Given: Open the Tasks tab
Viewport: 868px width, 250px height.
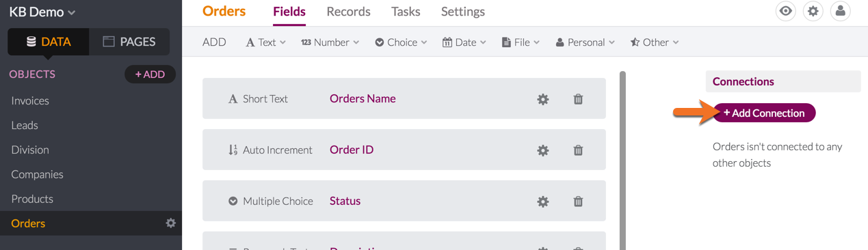Looking at the screenshot, I should 406,12.
